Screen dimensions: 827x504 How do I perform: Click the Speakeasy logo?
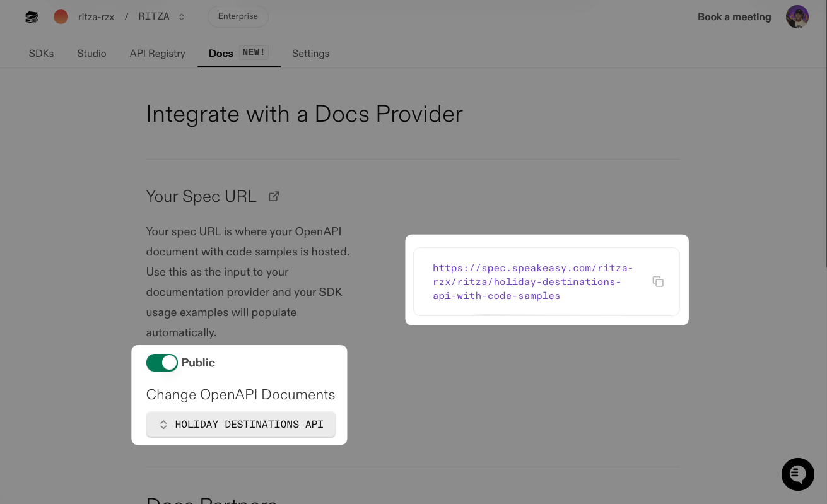[x=32, y=17]
